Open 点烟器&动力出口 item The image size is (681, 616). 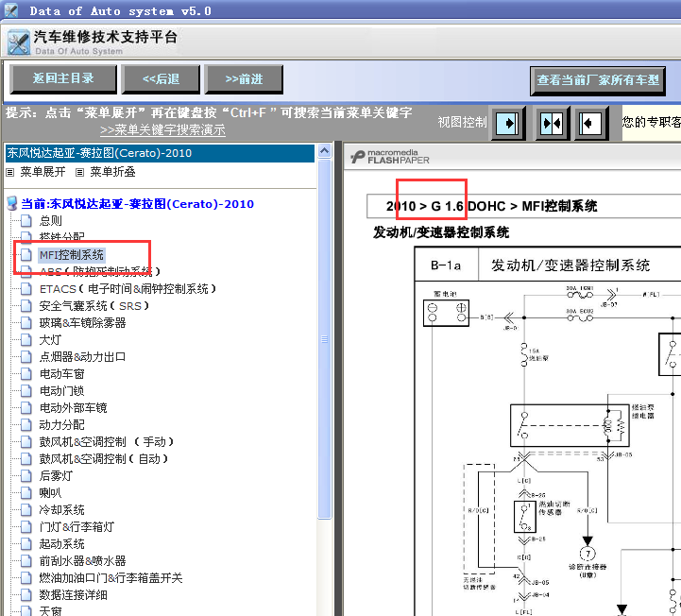tap(82, 356)
